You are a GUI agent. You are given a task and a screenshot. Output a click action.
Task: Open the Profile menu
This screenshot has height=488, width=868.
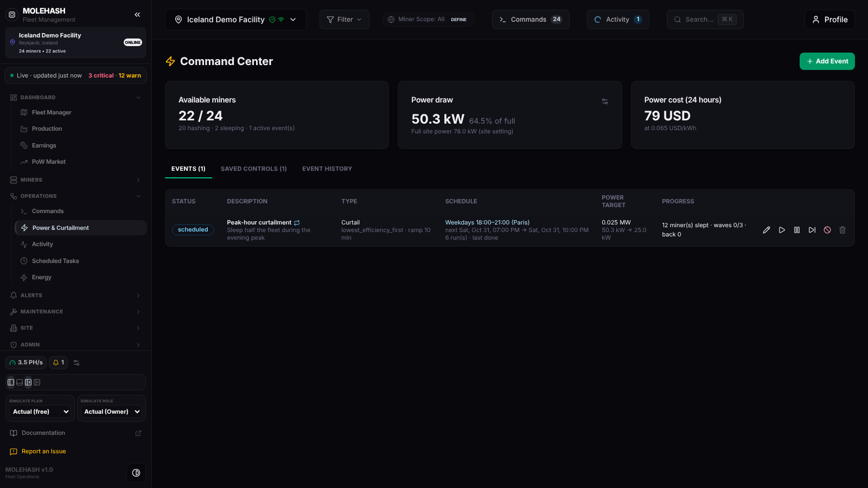click(x=829, y=20)
